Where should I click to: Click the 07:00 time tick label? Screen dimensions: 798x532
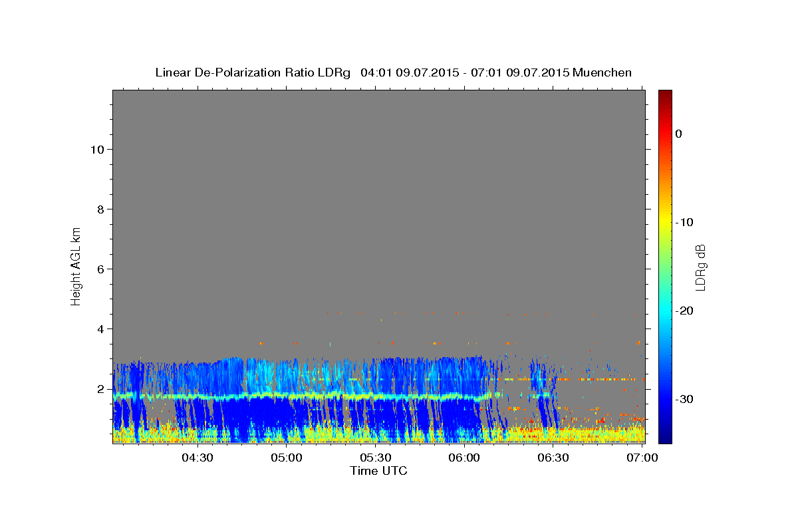point(642,458)
